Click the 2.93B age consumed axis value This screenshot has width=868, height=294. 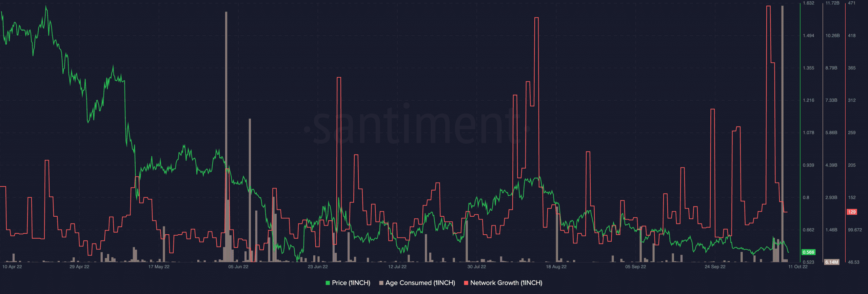tap(831, 197)
